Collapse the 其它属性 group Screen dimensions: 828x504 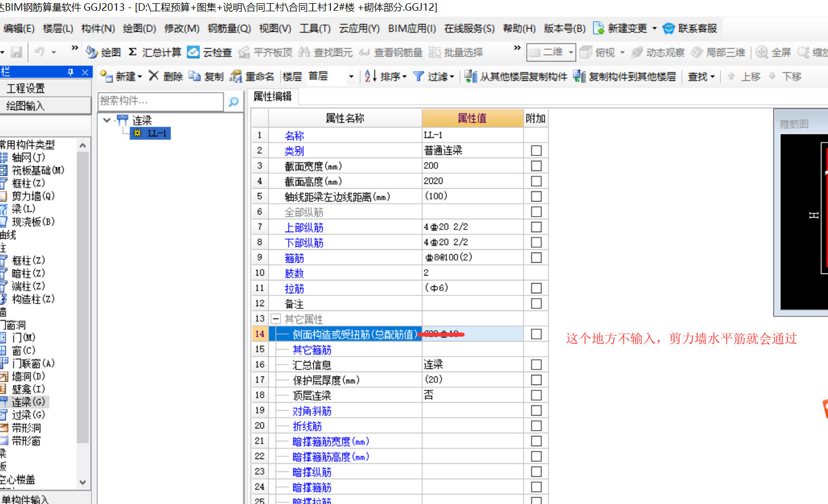click(x=276, y=319)
